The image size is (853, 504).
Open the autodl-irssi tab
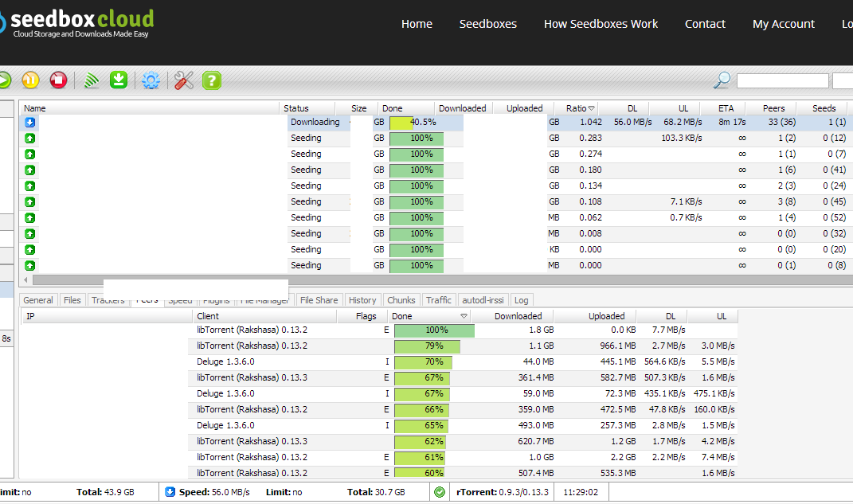click(x=483, y=300)
